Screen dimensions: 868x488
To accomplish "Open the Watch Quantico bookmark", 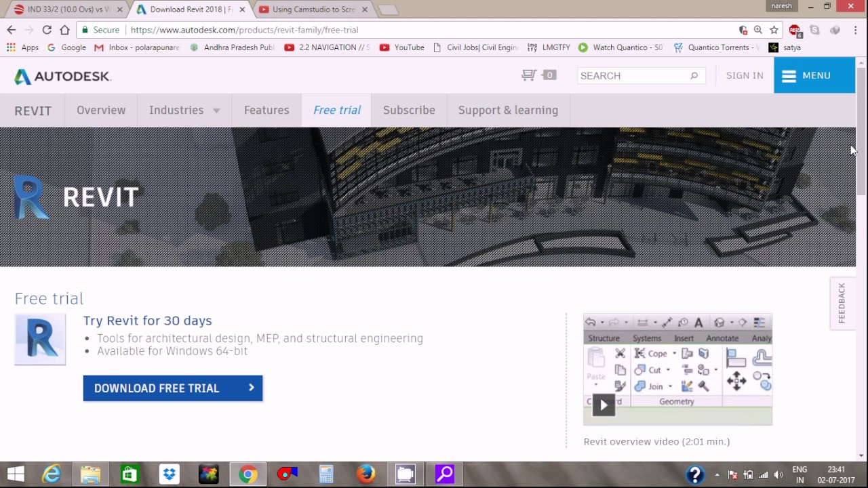I will tap(620, 47).
